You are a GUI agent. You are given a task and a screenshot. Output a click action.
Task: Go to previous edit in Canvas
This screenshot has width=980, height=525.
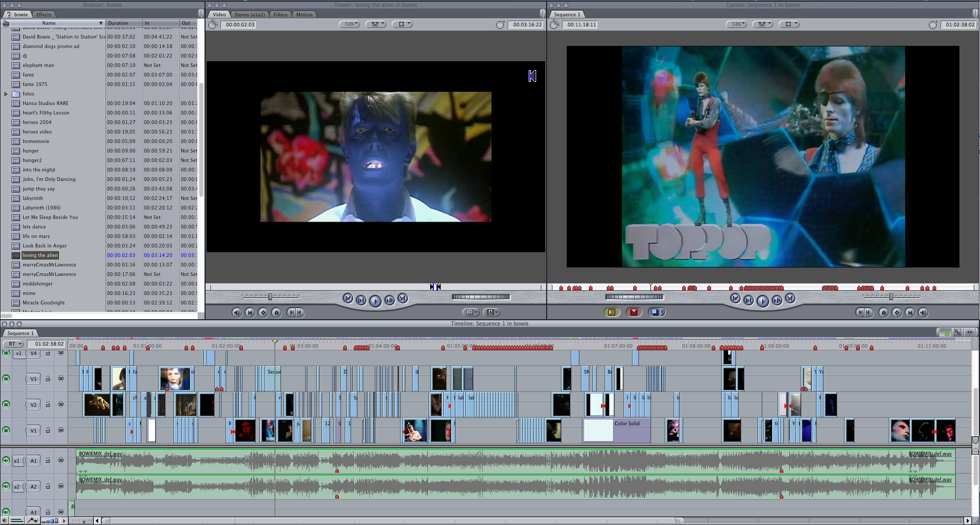tap(735, 298)
